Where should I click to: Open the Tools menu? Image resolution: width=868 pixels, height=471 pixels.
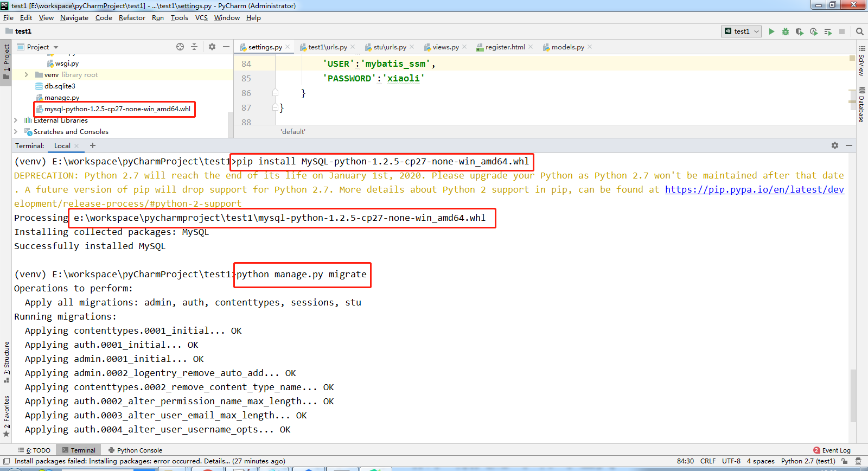pyautogui.click(x=180, y=17)
